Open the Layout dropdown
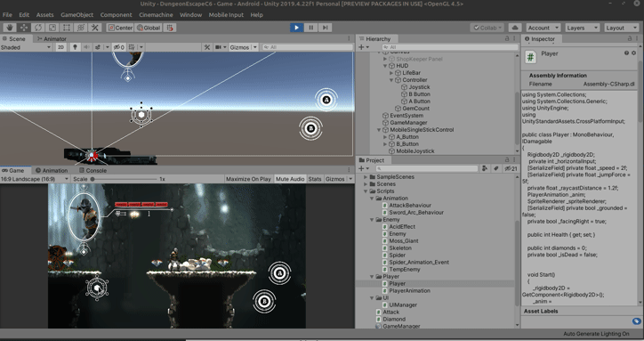 click(x=622, y=28)
